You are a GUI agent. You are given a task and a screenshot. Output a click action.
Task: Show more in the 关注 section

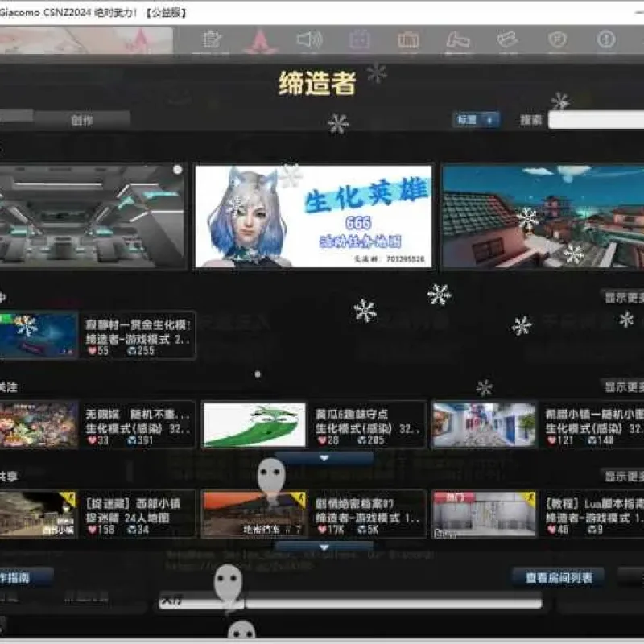pos(623,386)
